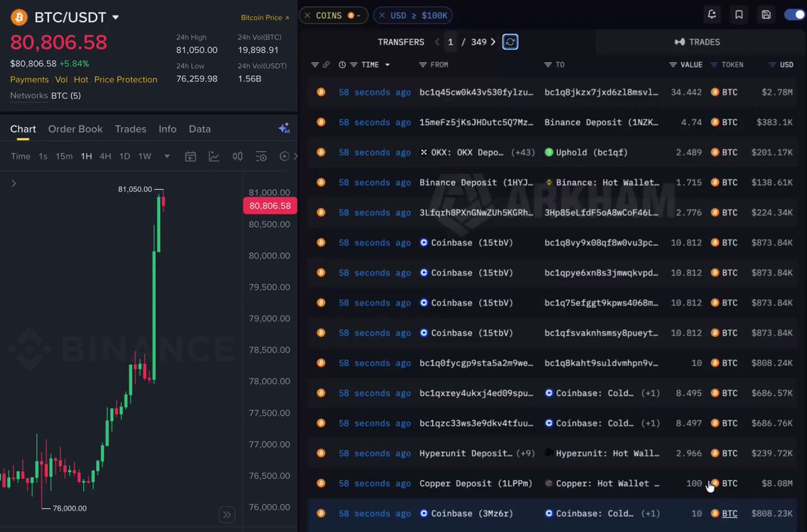Select the 1D timeframe
Screen dimensions: 807x532
click(124, 156)
